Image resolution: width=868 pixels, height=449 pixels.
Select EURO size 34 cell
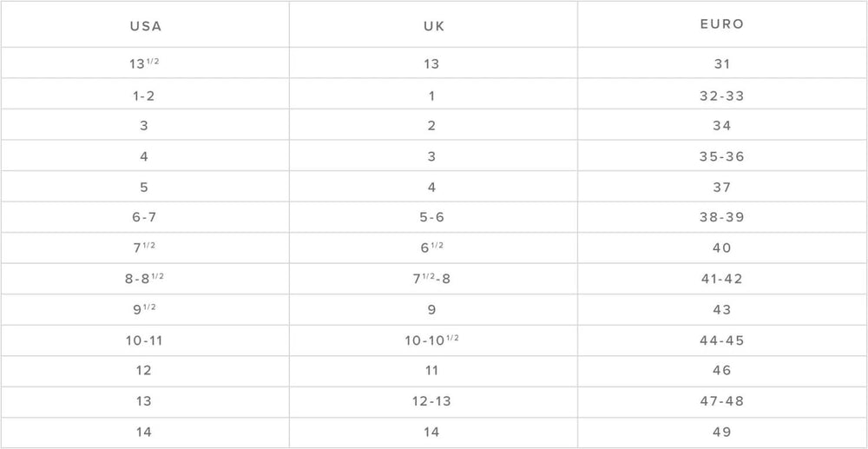coord(721,126)
